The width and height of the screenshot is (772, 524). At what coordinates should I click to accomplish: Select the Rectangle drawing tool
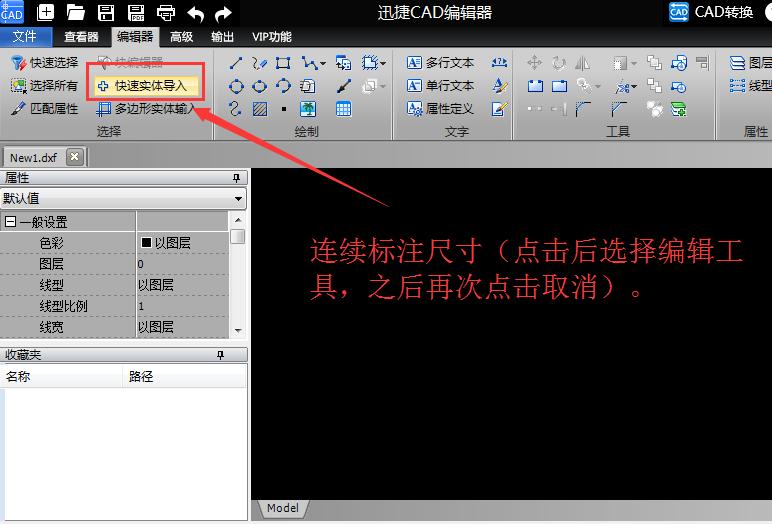[283, 63]
